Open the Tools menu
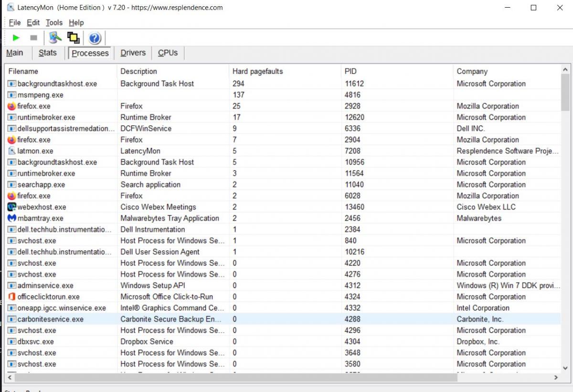573x392 pixels. click(54, 22)
